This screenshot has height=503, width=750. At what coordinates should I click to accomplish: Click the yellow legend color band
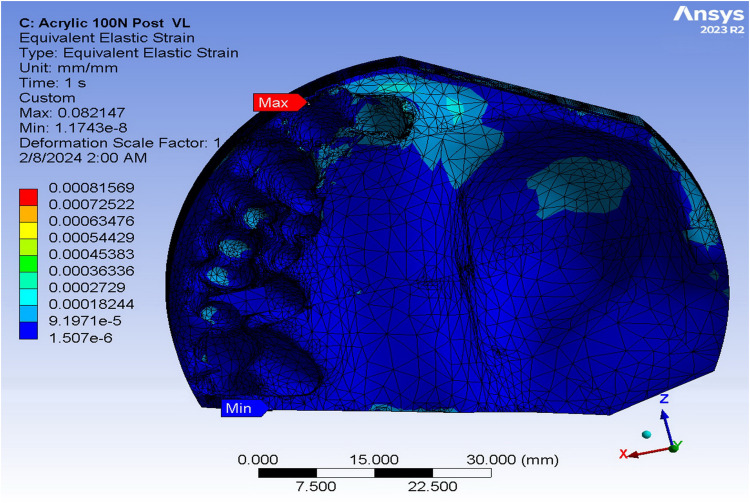point(28,230)
